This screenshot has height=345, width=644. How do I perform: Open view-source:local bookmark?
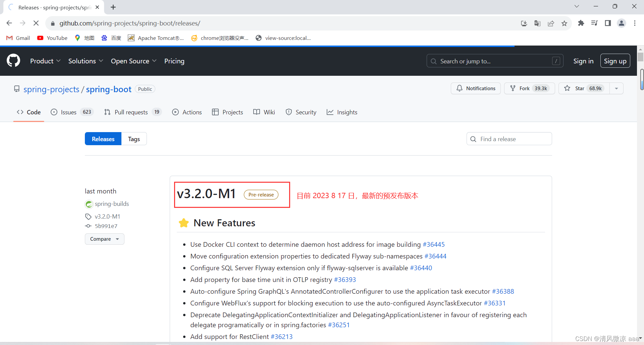tap(283, 38)
